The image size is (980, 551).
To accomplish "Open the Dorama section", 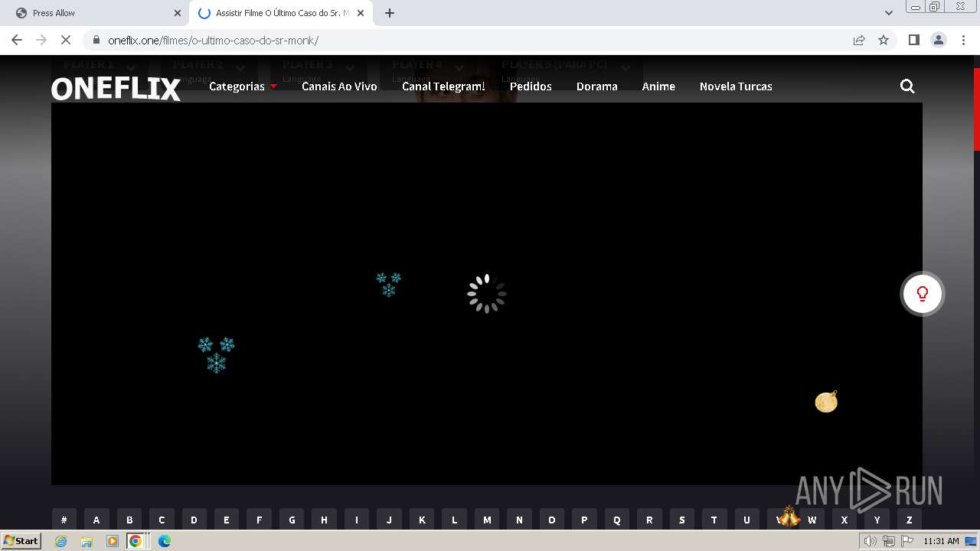I will point(597,86).
